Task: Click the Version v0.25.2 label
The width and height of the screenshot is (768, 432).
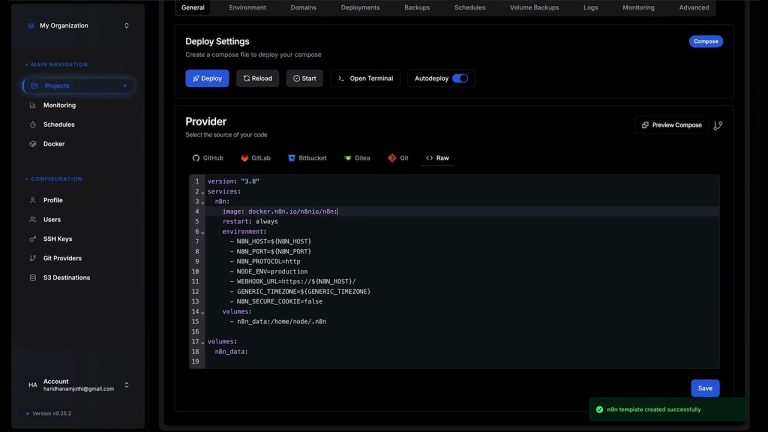Action: tap(51, 413)
